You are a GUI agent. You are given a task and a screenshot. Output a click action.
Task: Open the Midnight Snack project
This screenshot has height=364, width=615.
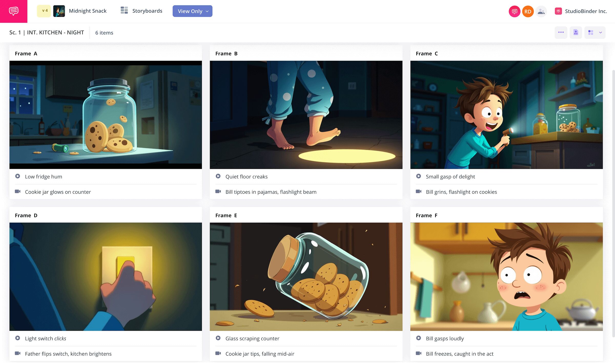87,11
